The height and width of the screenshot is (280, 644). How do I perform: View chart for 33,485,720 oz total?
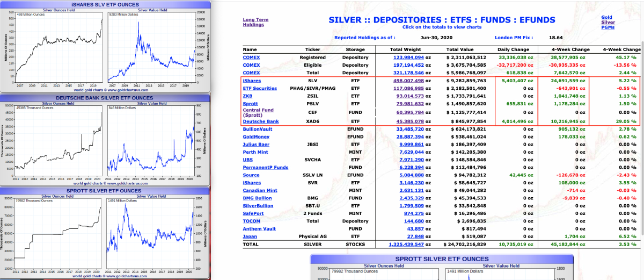410,129
